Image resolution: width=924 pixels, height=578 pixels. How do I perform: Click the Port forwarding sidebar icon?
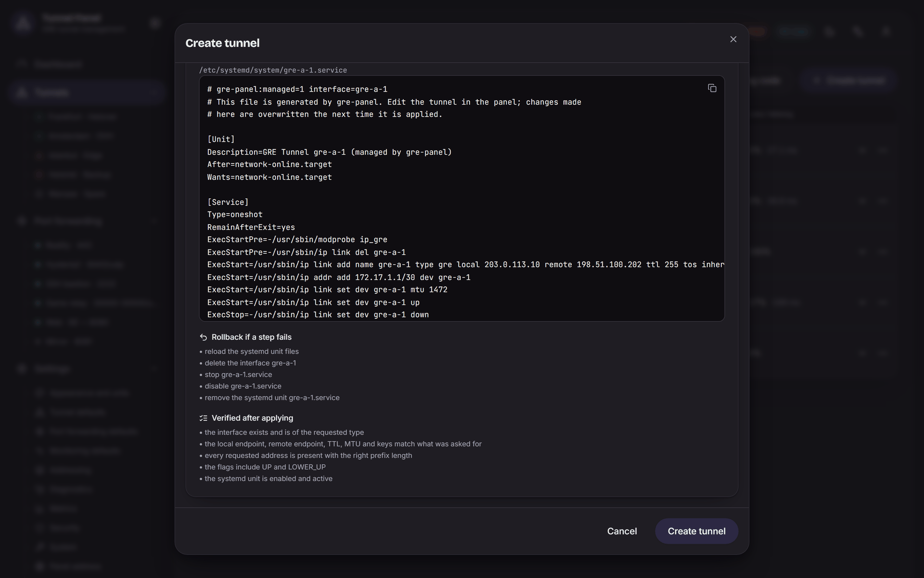22,221
